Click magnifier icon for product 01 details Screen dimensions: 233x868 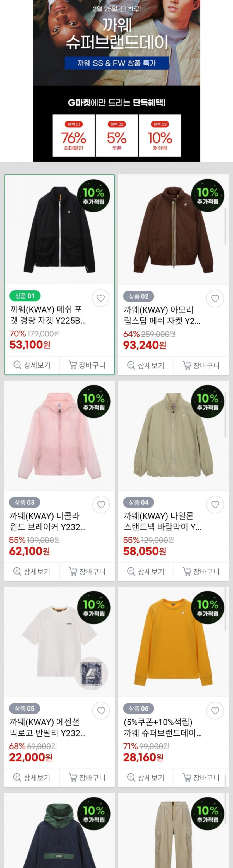tap(17, 365)
